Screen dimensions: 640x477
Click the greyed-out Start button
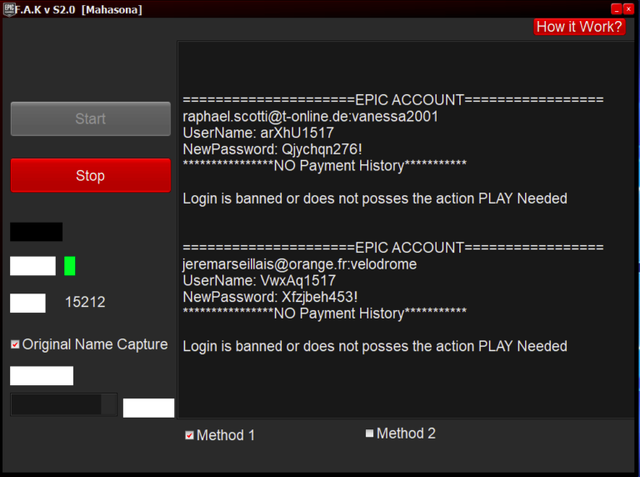point(90,119)
